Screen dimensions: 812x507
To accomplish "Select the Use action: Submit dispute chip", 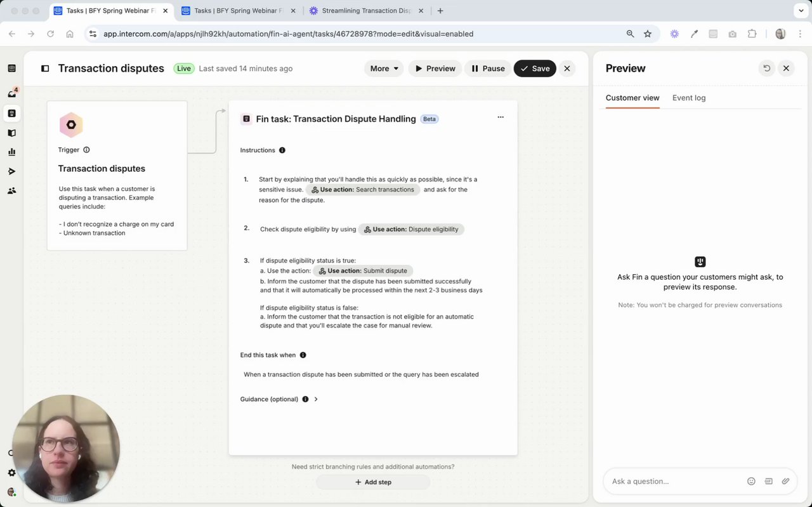I will (363, 270).
